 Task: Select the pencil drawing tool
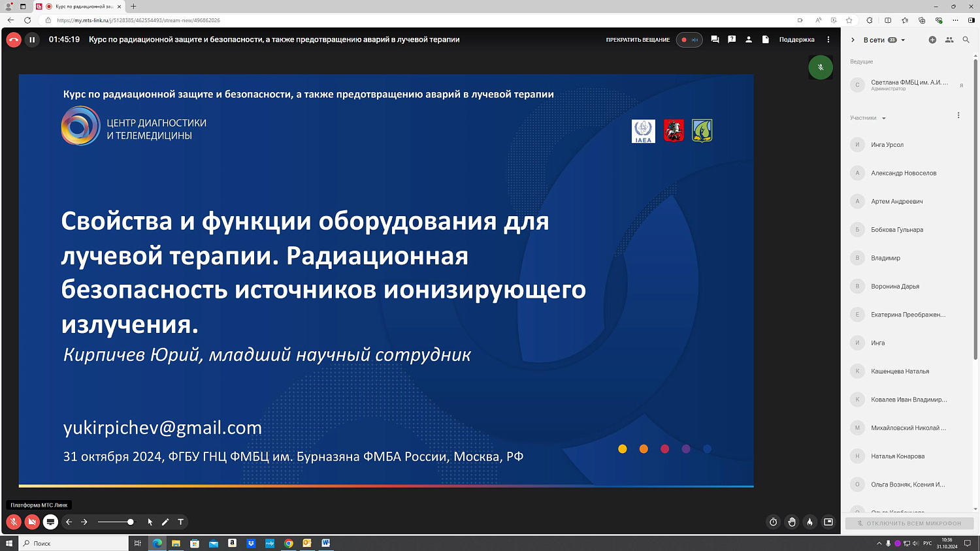(x=165, y=522)
